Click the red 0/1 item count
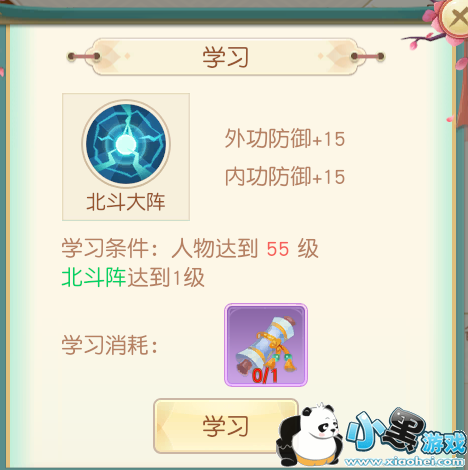 click(265, 376)
